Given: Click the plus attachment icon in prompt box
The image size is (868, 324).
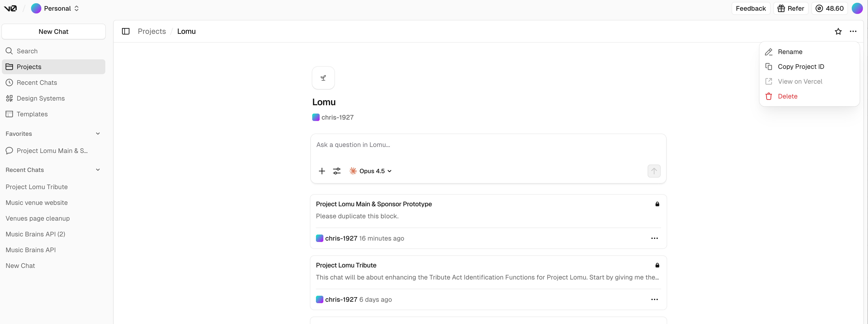Looking at the screenshot, I should click(322, 171).
